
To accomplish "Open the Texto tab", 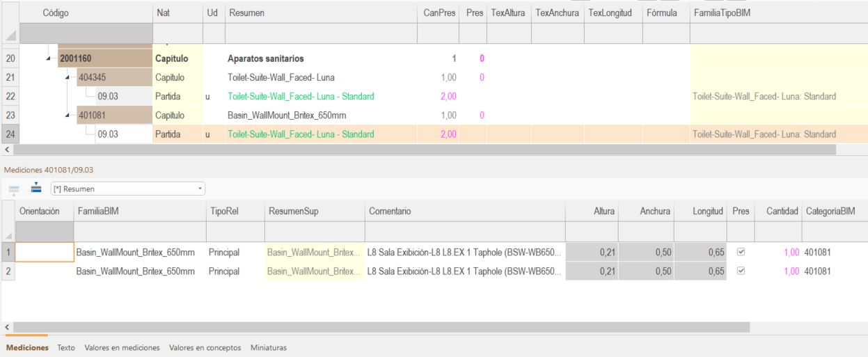I will [x=66, y=347].
